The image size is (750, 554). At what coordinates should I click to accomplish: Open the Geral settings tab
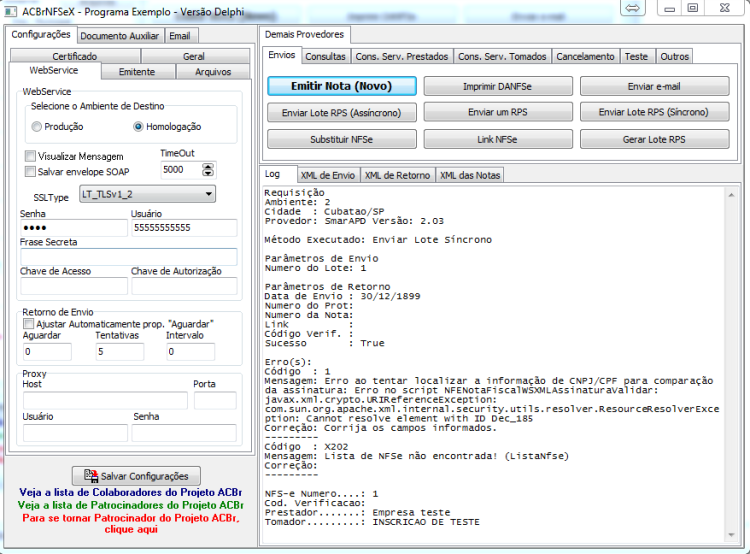click(x=194, y=56)
